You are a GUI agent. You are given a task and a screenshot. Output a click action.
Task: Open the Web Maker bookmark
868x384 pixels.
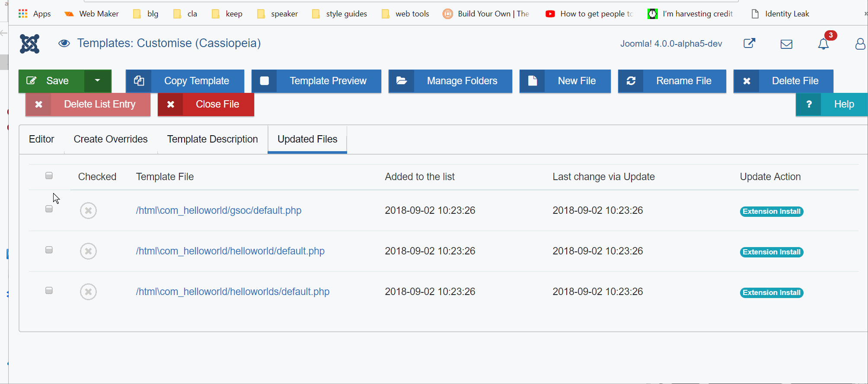coord(91,14)
